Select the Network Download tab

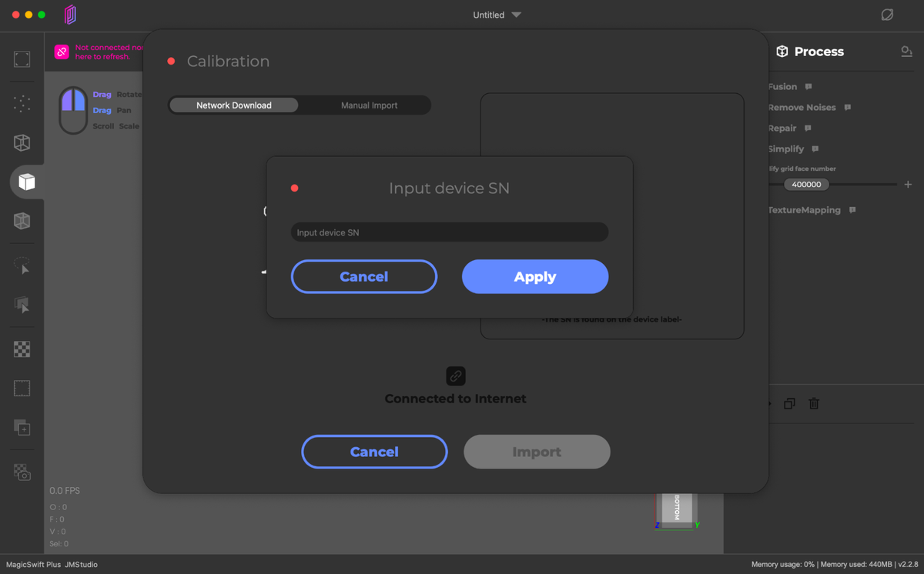pos(233,105)
